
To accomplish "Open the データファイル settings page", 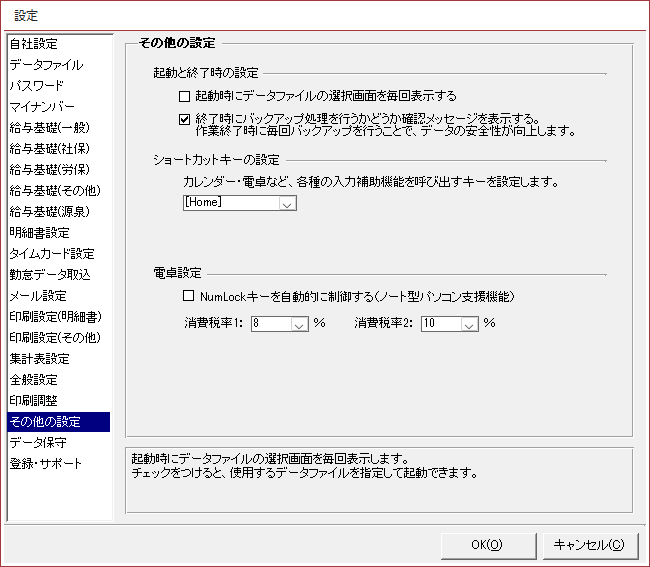I will (46, 65).
